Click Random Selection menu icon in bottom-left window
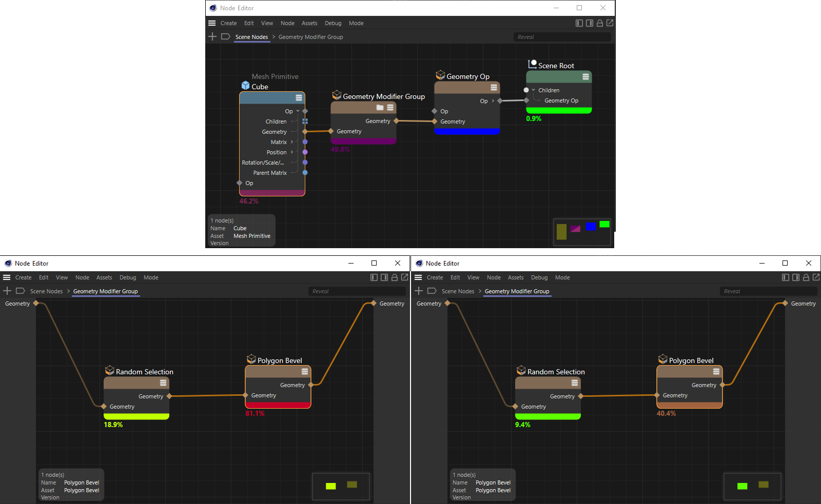Viewport: 821px width, 504px height. pyautogui.click(x=163, y=383)
